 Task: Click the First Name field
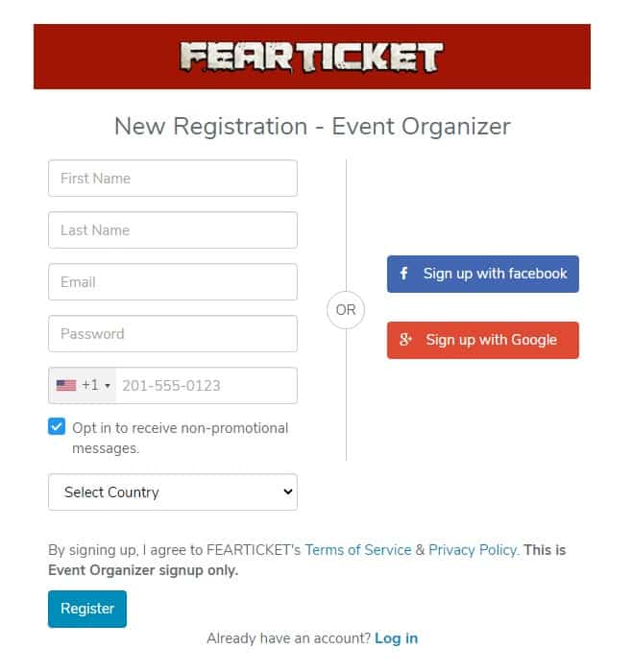click(173, 179)
